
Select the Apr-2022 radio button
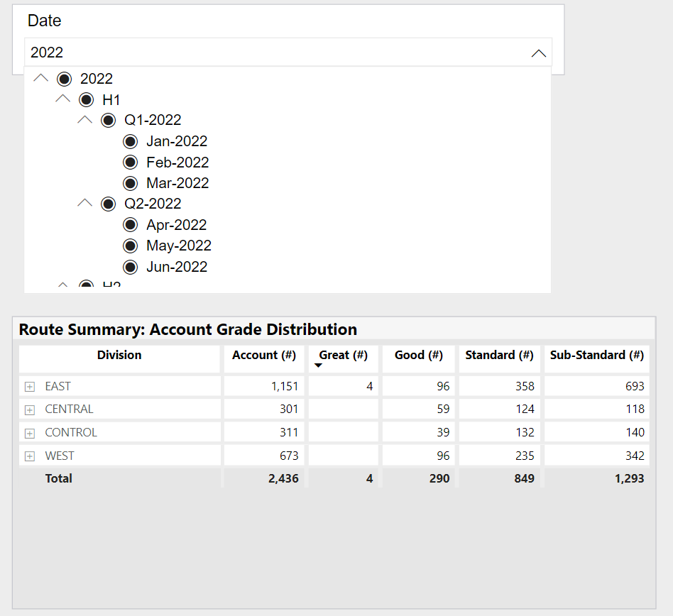point(130,225)
